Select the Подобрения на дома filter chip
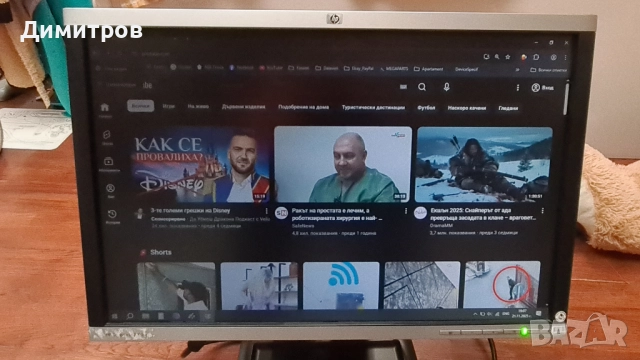Viewport: 640px width, 360px height. [x=303, y=107]
